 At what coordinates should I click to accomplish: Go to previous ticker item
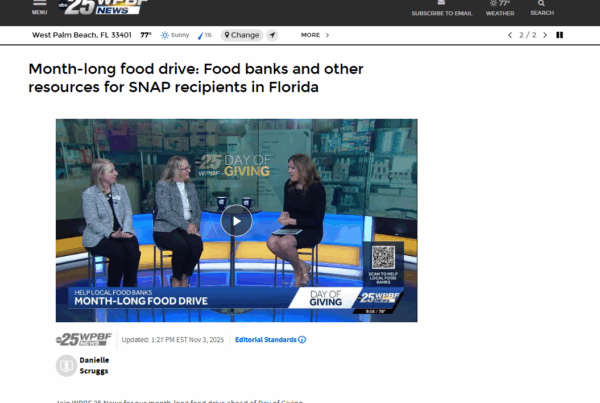coord(510,35)
